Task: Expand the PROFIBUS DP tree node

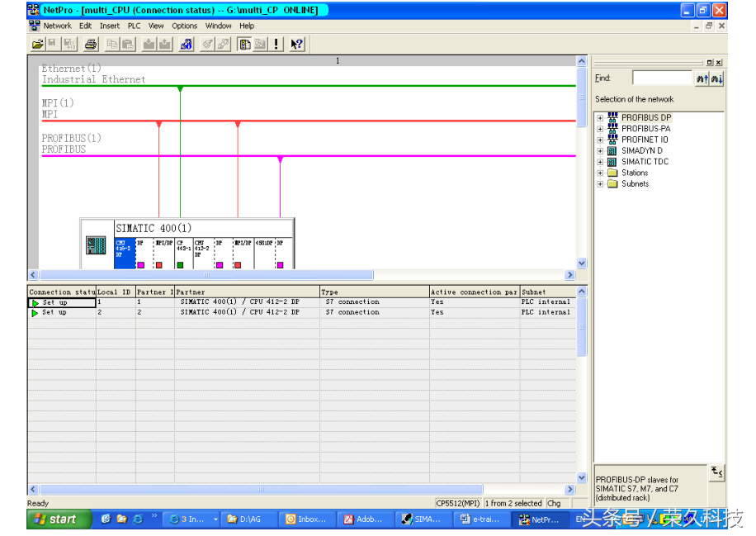Action: click(600, 118)
